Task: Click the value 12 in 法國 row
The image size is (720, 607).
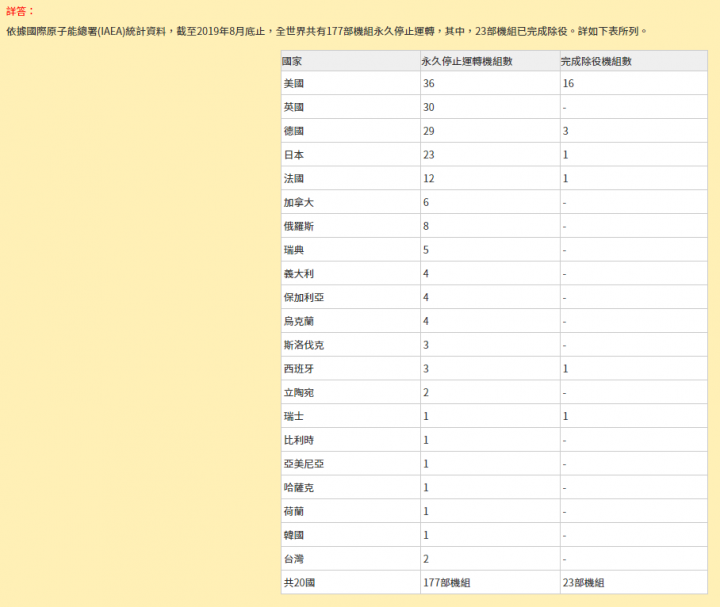Action: point(429,179)
